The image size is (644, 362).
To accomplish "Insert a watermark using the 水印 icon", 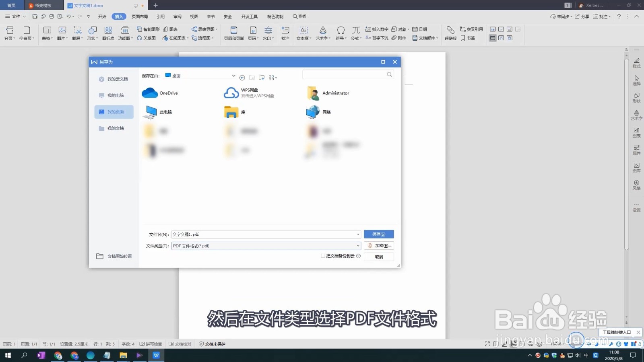I will coord(268,33).
